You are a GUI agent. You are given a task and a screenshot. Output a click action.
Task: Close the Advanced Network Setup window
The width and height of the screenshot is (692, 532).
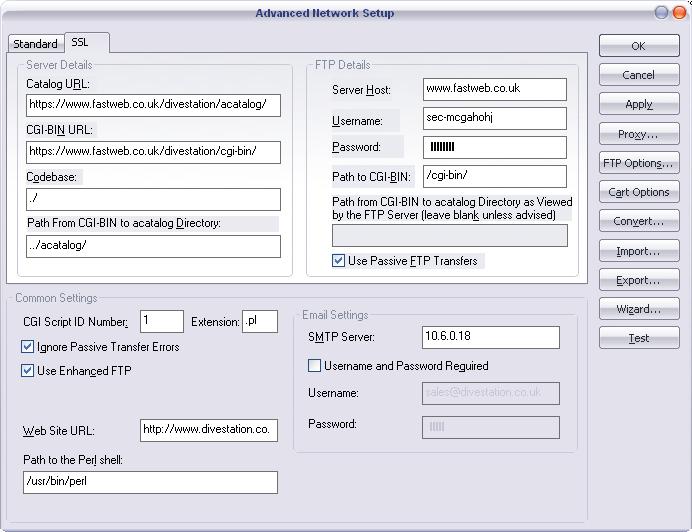(x=678, y=13)
